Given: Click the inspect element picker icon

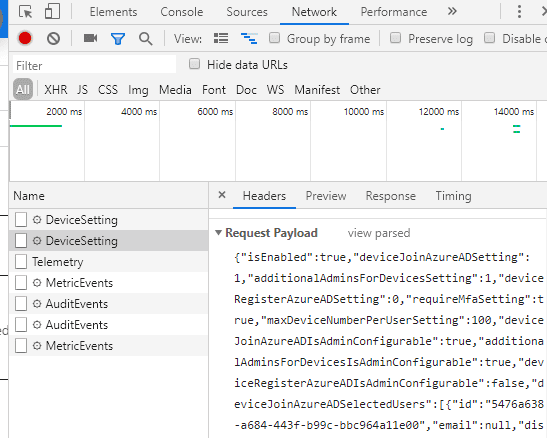Looking at the screenshot, I should 25,12.
